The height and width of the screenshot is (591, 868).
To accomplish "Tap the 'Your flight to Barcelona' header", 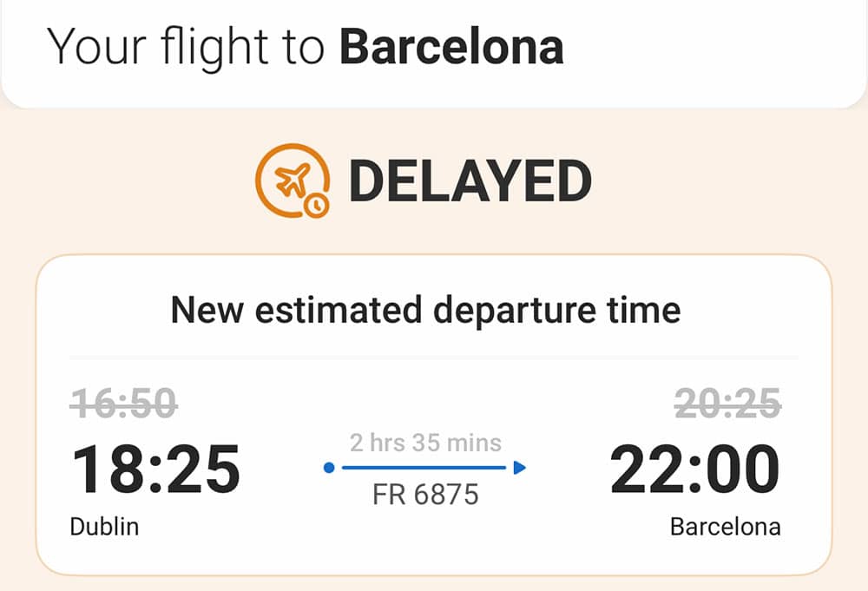I will click(306, 48).
